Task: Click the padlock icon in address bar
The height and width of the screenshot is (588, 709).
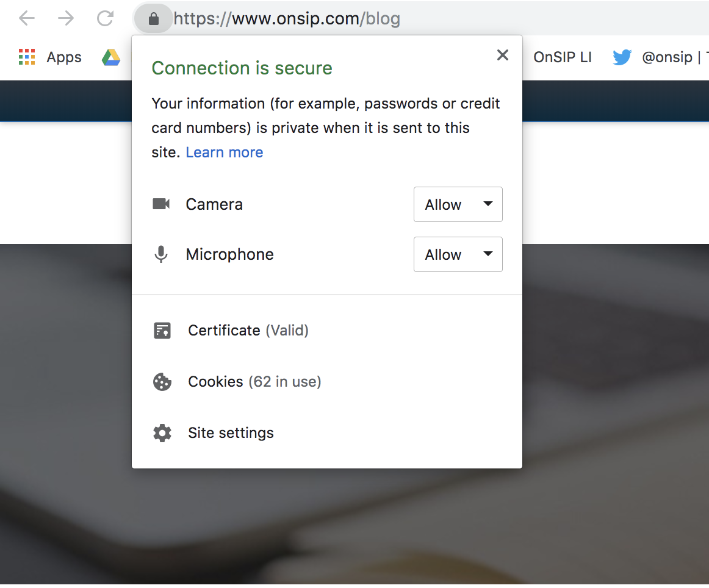Action: point(153,18)
